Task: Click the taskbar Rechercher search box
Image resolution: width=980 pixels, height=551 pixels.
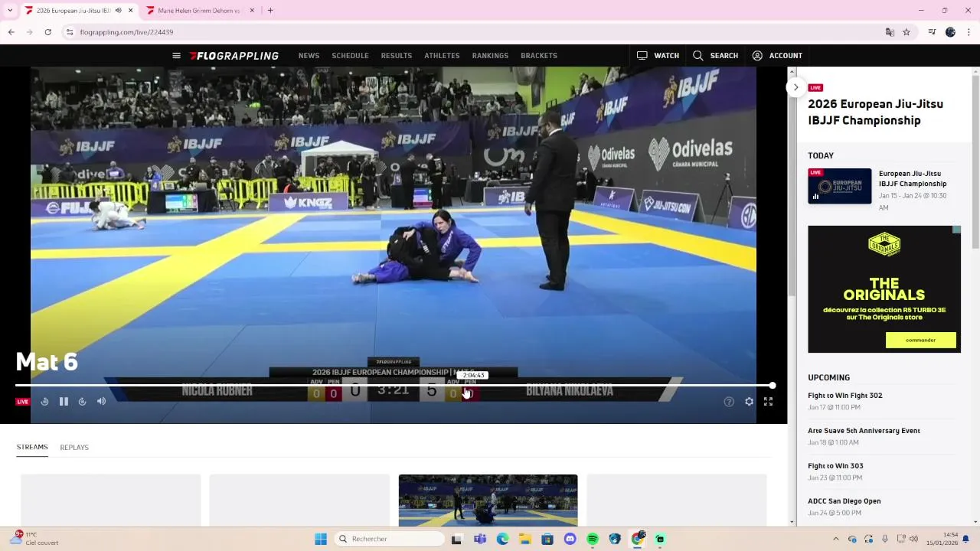Action: 390,539
